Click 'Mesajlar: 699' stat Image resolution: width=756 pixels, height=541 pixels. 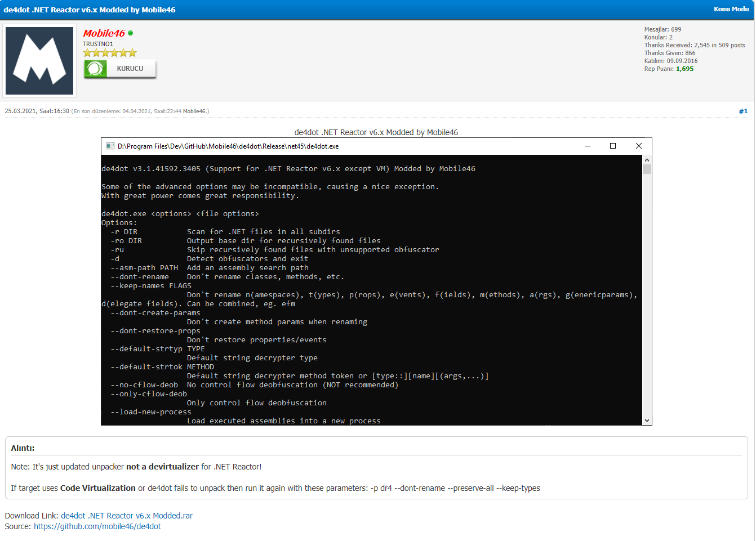point(662,29)
